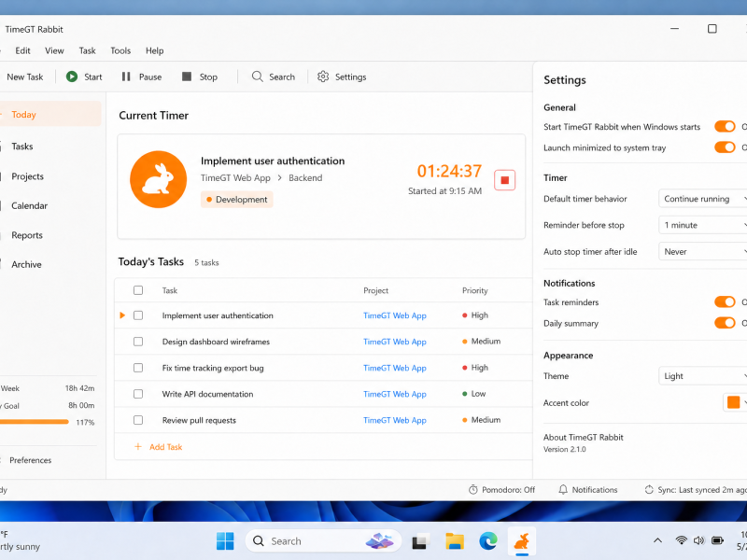Check the Design dashboard wireframes task checkbox
Screen dimensions: 747x560
138,342
